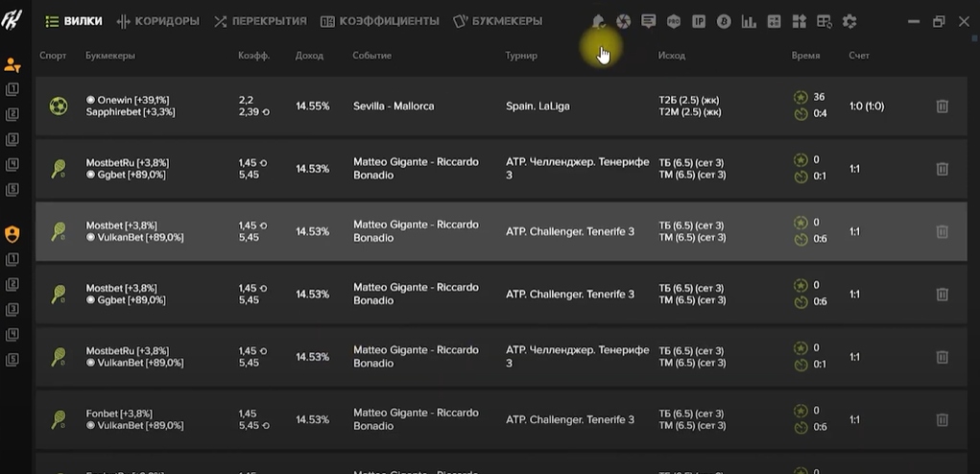Toggle star icon in Fonbet / VulkanBet row
Screen dimensions: 980x474
(x=801, y=411)
